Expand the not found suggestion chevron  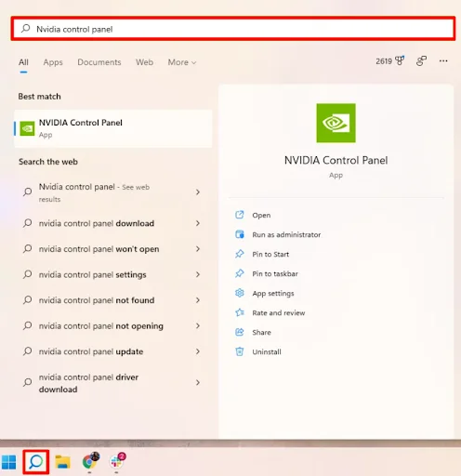198,300
